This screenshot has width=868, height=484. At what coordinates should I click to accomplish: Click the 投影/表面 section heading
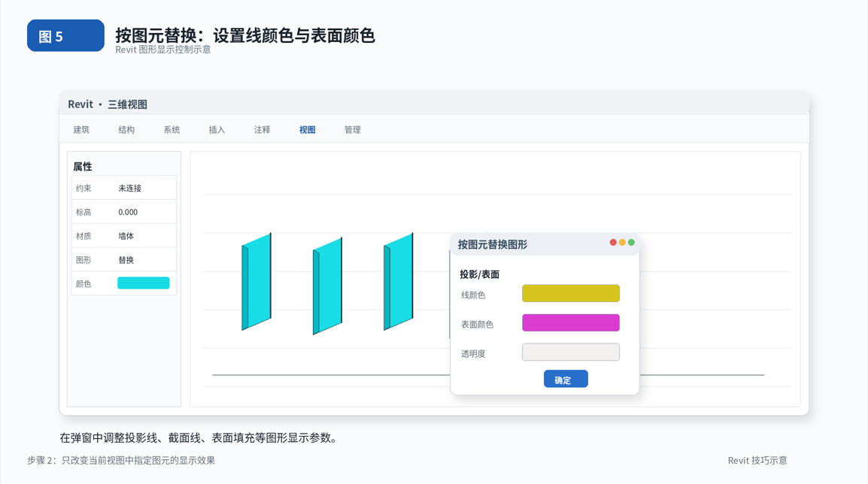479,274
